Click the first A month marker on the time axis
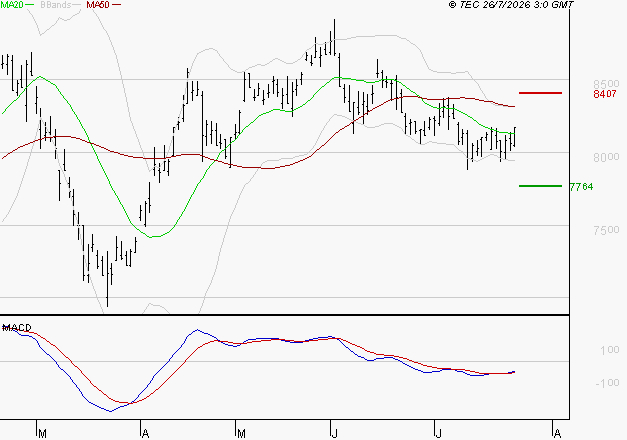Image resolution: width=627 pixels, height=440 pixels. point(146,434)
